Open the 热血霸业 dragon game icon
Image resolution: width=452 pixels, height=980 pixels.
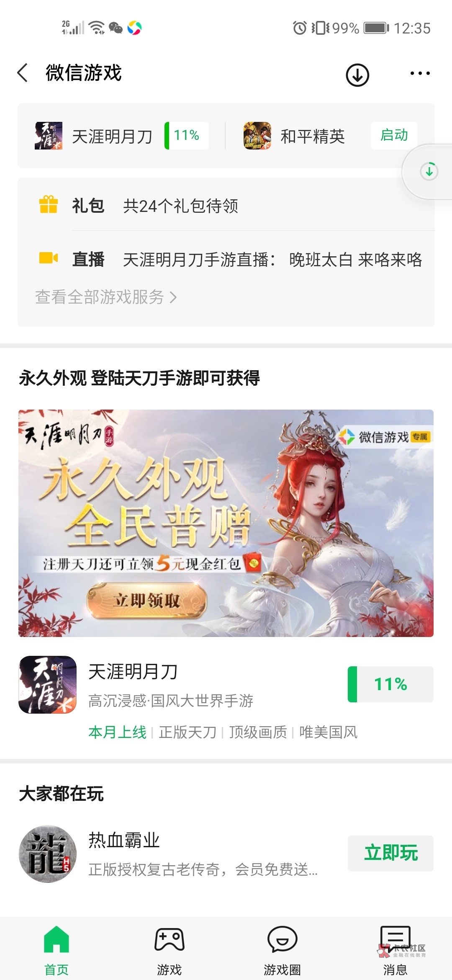(x=48, y=854)
